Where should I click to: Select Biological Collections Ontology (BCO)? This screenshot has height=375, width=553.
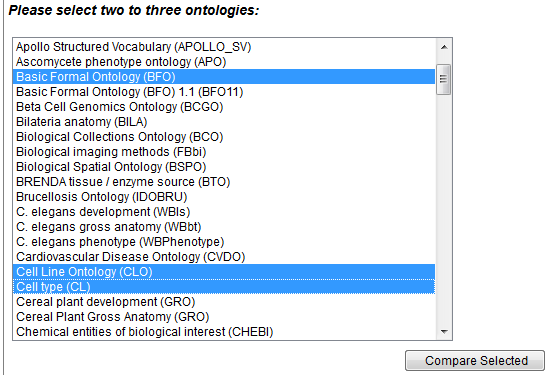[x=224, y=137]
